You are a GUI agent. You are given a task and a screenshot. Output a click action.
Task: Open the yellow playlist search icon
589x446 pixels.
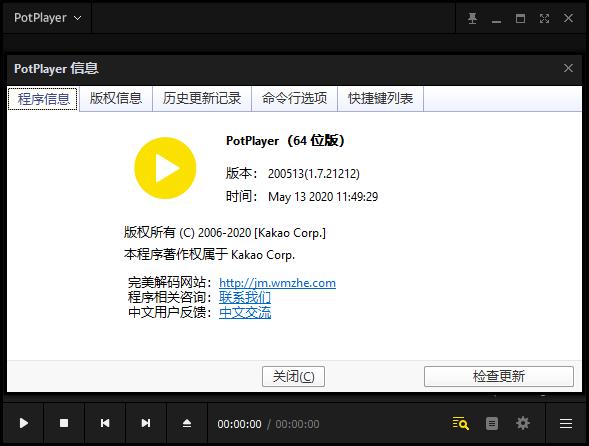click(x=461, y=423)
